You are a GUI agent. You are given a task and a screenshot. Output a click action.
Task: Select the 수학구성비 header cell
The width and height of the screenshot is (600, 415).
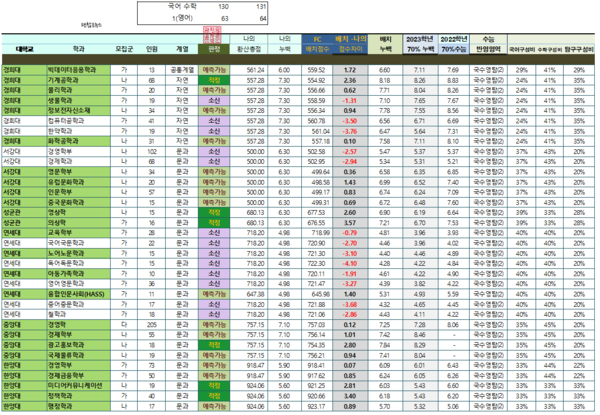click(x=549, y=50)
